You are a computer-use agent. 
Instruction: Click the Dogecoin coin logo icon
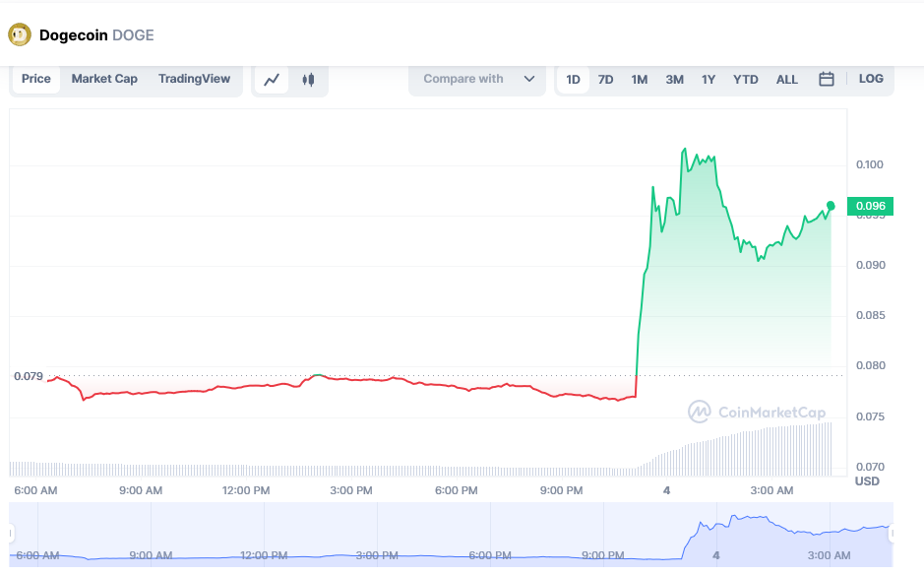[20, 34]
